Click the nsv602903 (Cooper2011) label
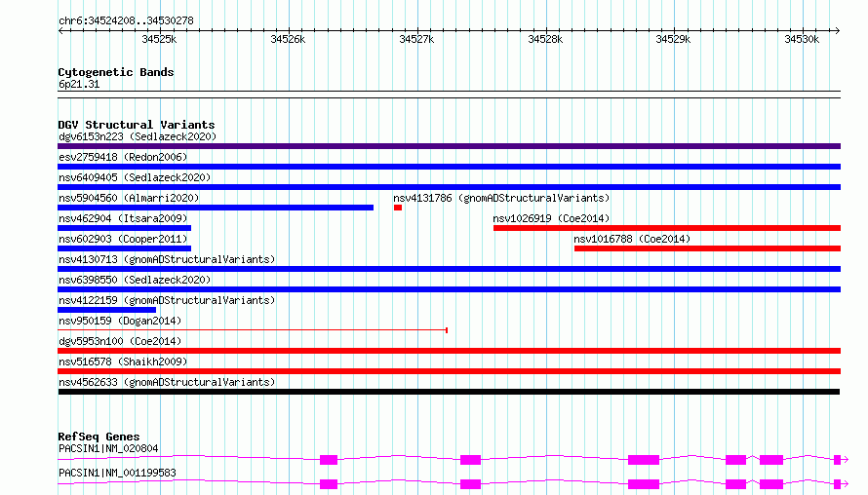This screenshot has width=868, height=495. (x=123, y=239)
